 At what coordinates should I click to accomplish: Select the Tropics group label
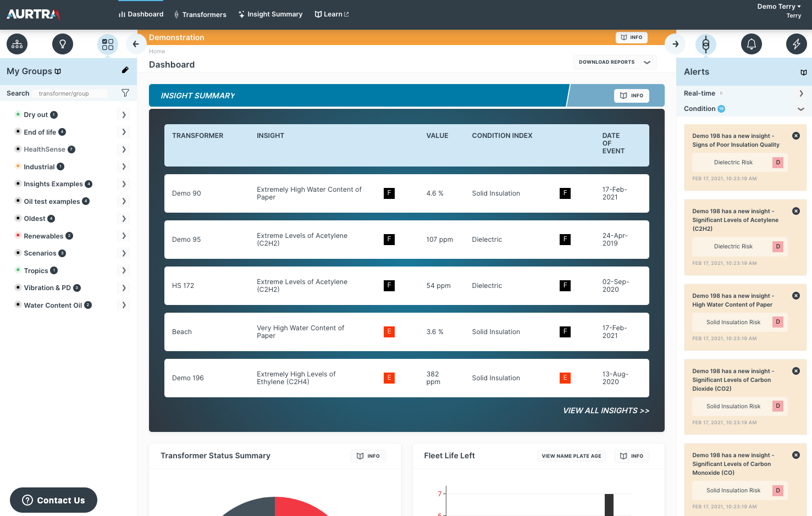(x=36, y=271)
